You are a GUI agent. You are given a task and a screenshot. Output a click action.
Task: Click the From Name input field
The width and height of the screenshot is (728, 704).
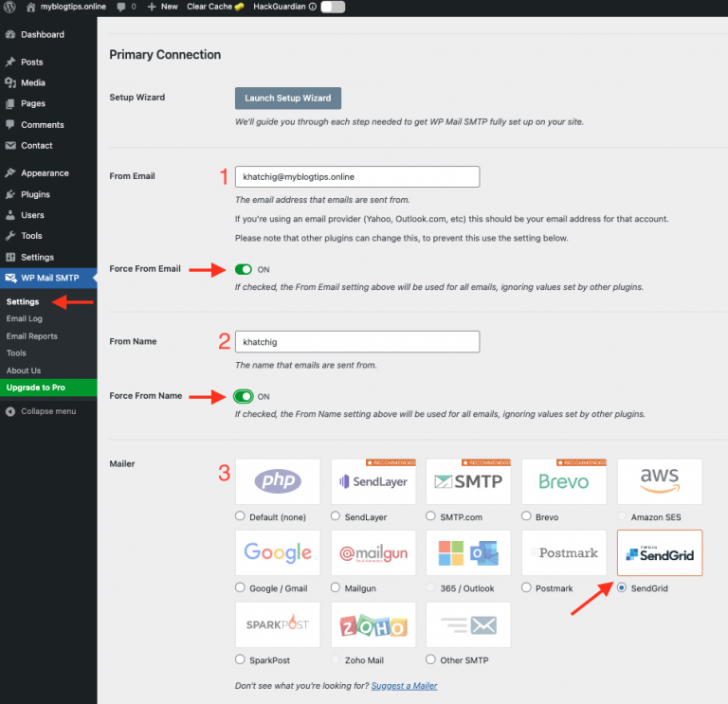(x=357, y=342)
